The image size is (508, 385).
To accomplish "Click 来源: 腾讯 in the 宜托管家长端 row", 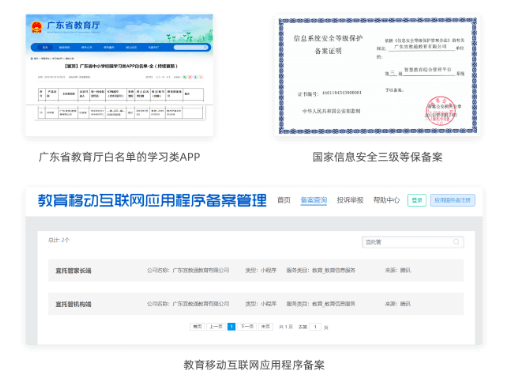I will 398,270.
